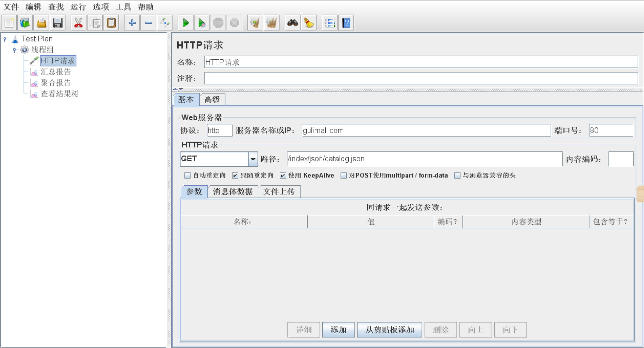Open the Templates toolbar icon
Viewport: 644px width, 348px height.
pyautogui.click(x=25, y=23)
